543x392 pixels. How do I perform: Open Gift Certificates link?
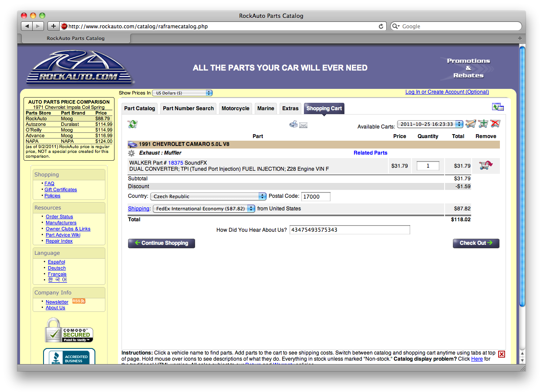point(61,190)
